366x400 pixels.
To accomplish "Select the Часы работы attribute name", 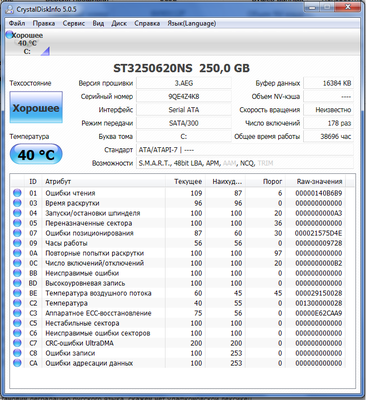I will click(x=66, y=243).
